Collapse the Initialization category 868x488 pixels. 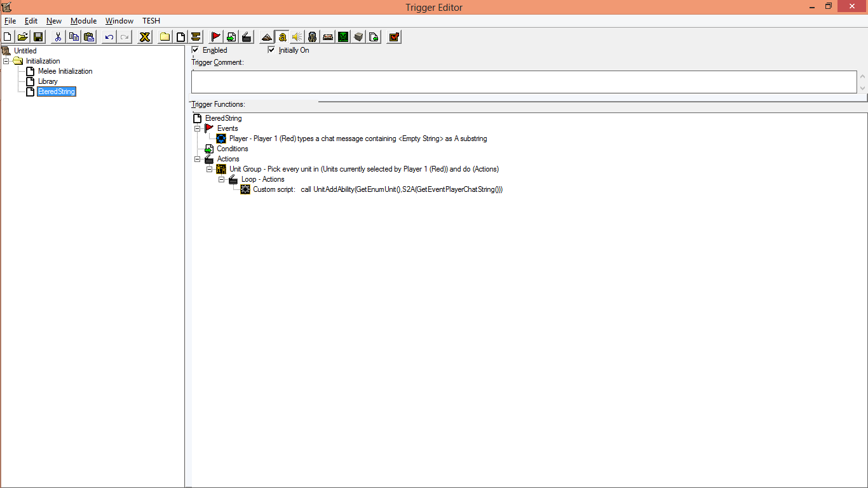[6, 61]
